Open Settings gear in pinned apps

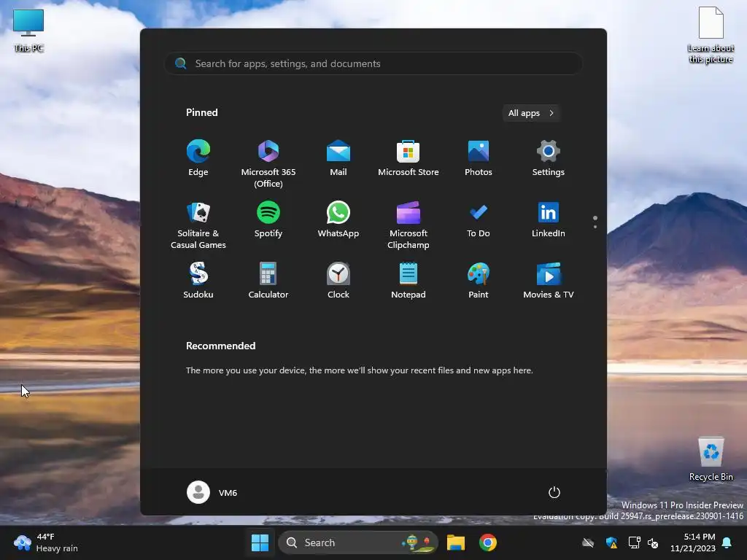(x=549, y=158)
